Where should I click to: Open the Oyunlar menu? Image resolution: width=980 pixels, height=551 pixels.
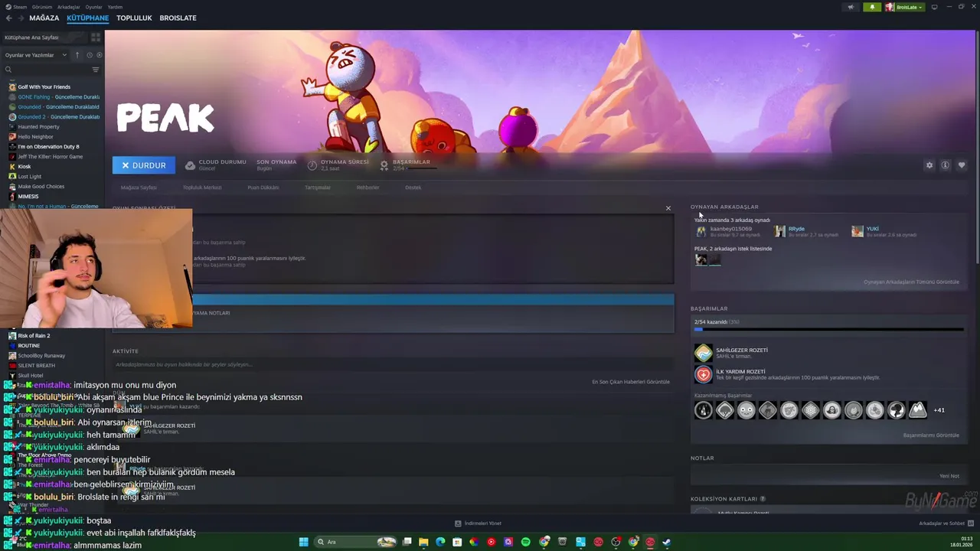[93, 7]
